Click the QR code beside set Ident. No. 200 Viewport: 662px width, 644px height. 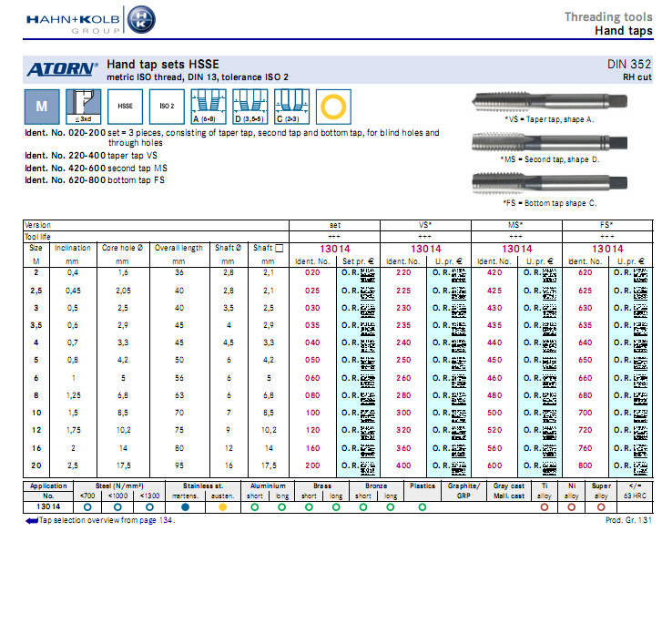click(367, 468)
